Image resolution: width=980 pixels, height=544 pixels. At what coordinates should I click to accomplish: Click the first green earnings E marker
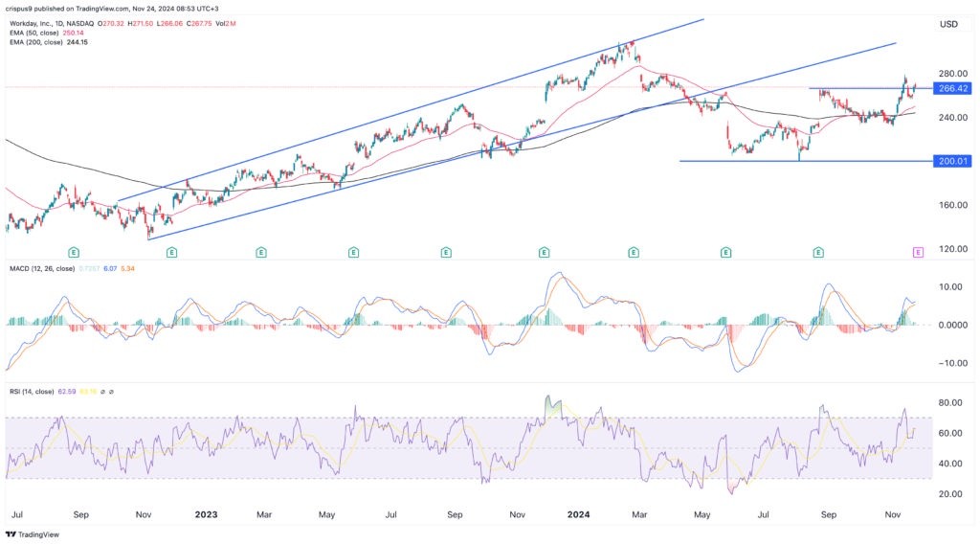(74, 252)
